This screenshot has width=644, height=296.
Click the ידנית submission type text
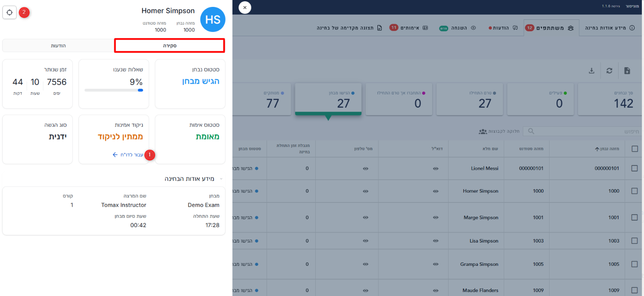57,137
